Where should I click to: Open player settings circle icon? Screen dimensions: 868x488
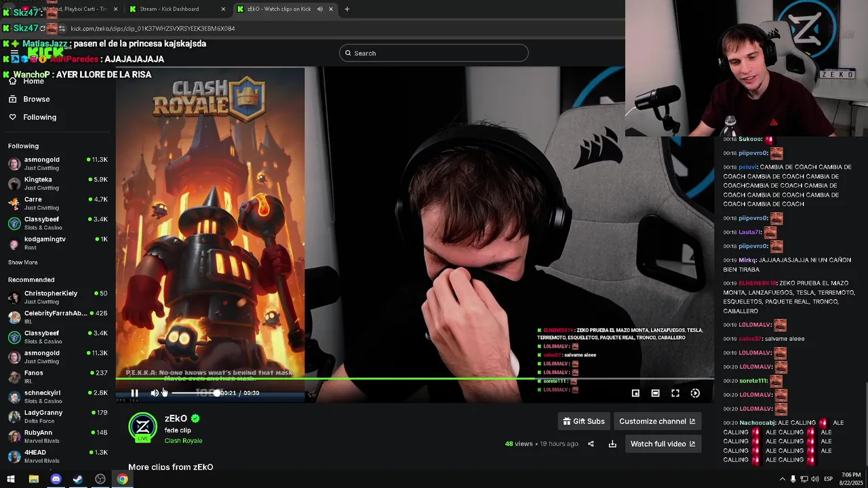click(695, 393)
